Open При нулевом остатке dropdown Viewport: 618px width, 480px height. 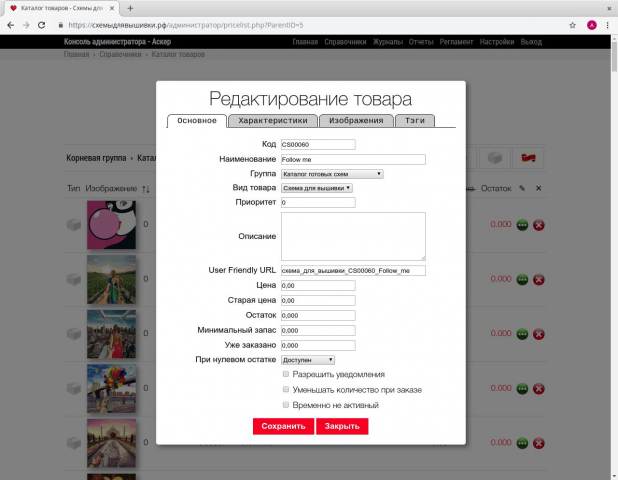coord(308,360)
